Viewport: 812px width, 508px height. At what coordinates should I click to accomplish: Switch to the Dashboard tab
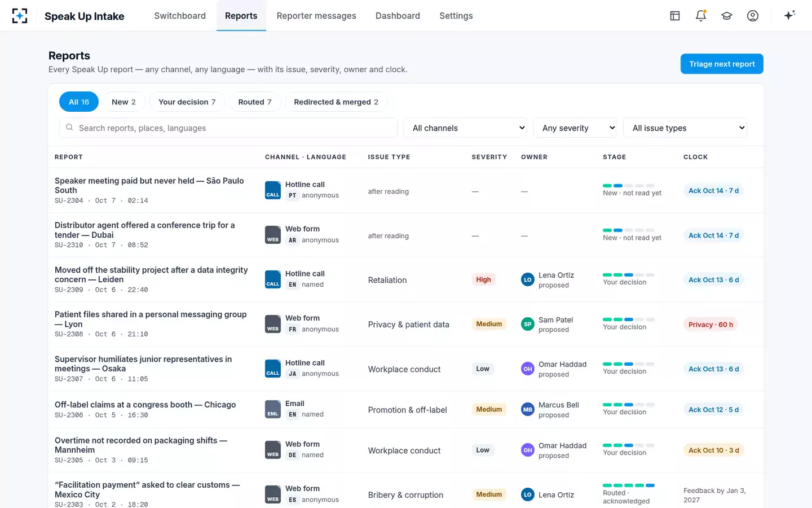pyautogui.click(x=398, y=16)
